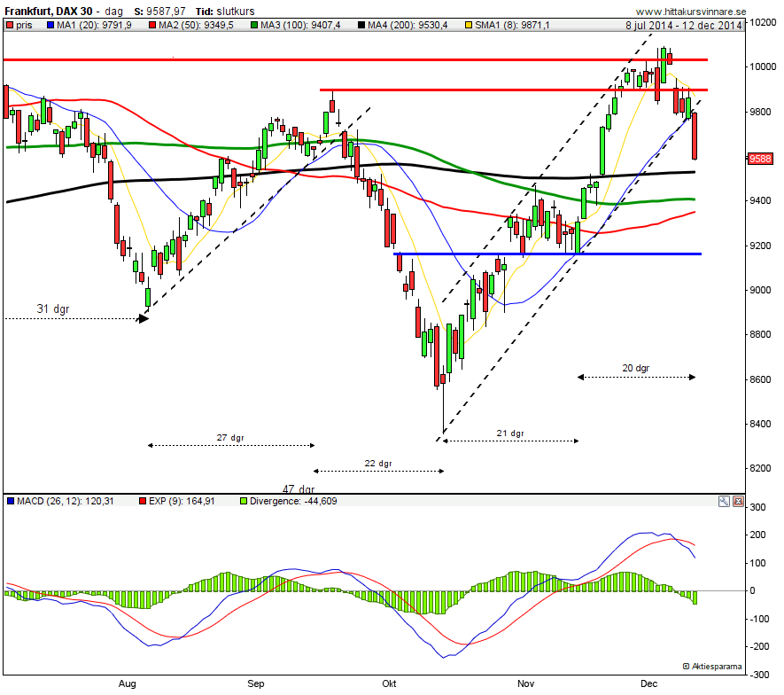Click the Nov label on time axis

[525, 684]
